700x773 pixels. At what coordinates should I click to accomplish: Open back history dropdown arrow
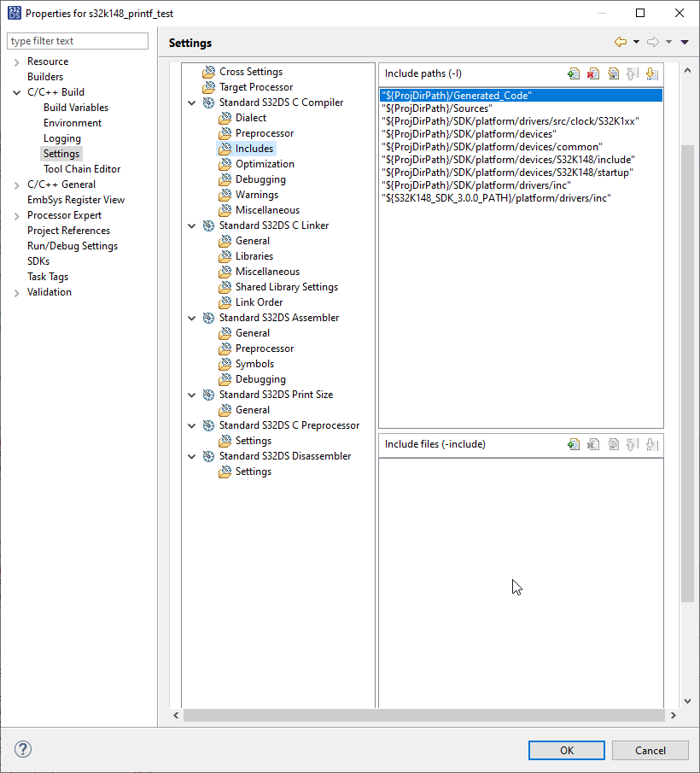pos(637,42)
